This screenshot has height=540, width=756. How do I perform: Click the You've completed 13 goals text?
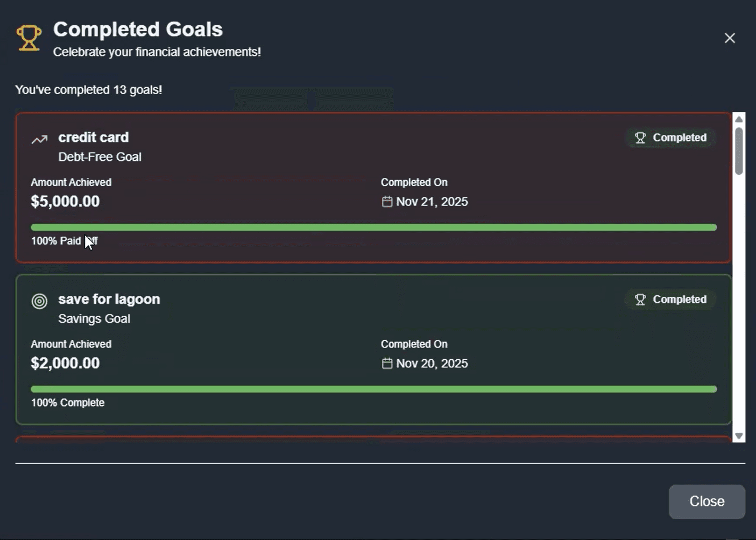pos(88,90)
